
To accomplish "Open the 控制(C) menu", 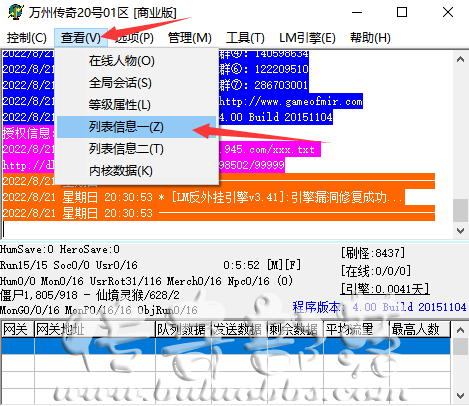I will pos(27,38).
